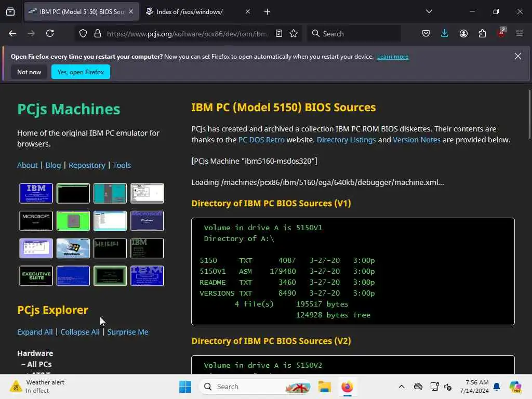Open the PC DOS Retro link
This screenshot has width=532, height=399.
[x=261, y=140]
